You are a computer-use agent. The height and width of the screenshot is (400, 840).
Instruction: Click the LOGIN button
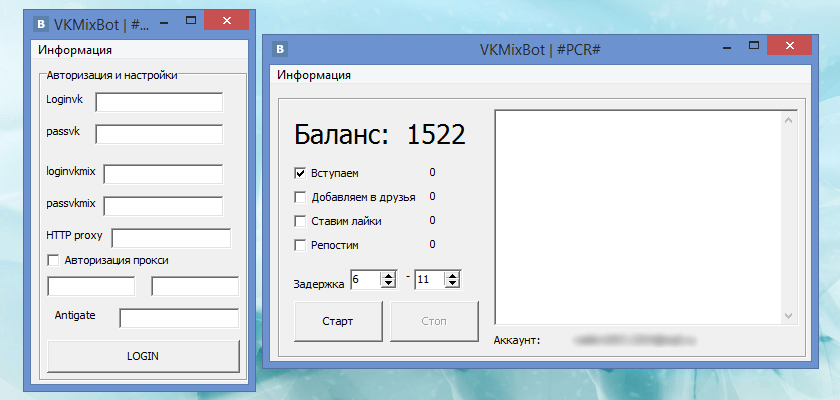click(x=143, y=356)
